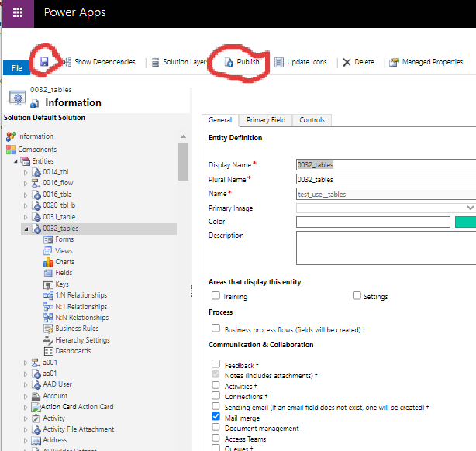Click the green color swatch
This screenshot has width=476, height=451.
[465, 222]
